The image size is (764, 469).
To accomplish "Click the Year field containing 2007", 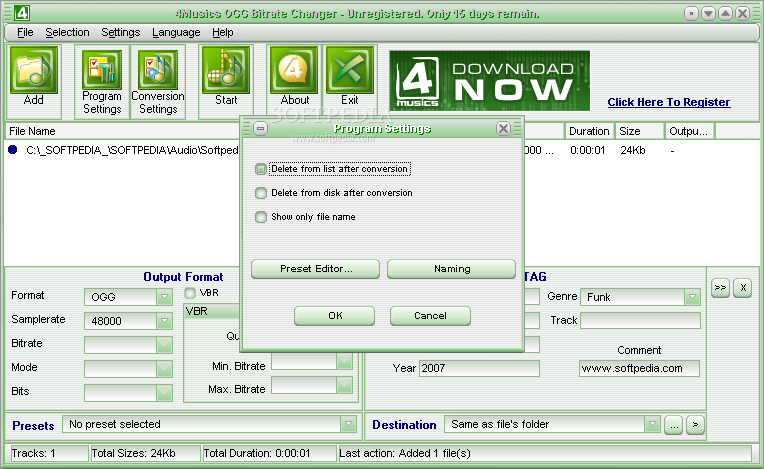I will pos(479,368).
